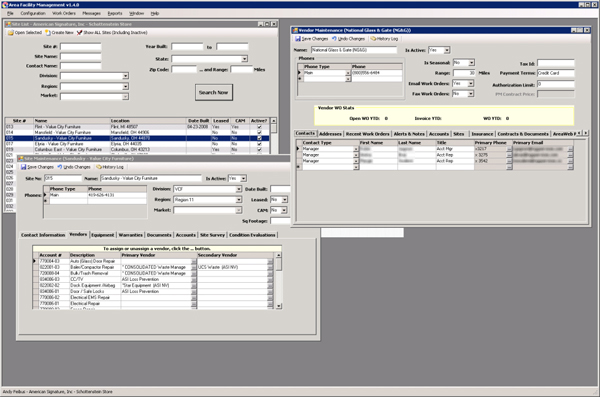Switch to site Equipment tab
The width and height of the screenshot is (600, 397).
[103, 235]
